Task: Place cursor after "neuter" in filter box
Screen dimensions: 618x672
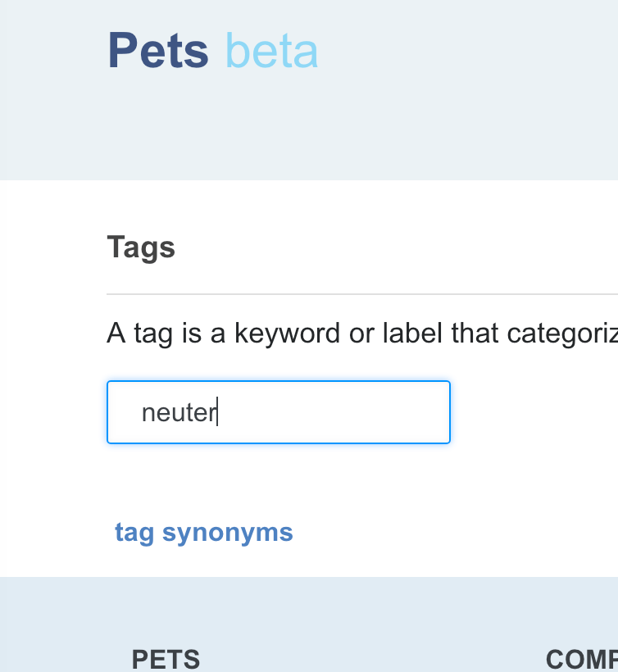Action: 217,413
